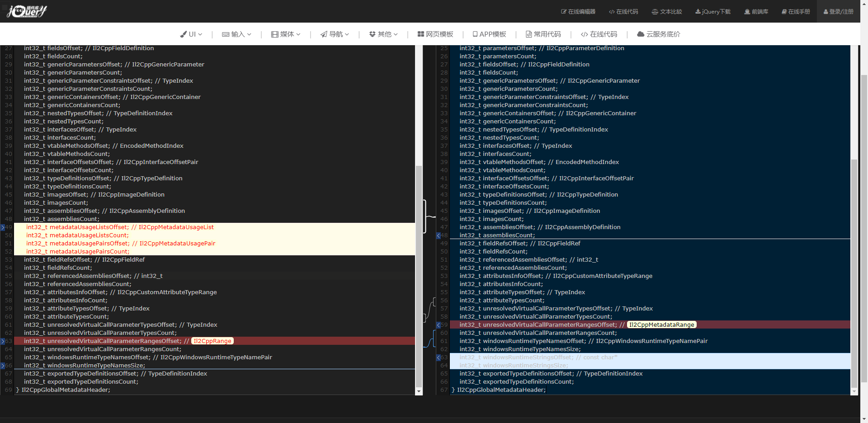
Task: Click the jQuery site logo
Action: [27, 11]
